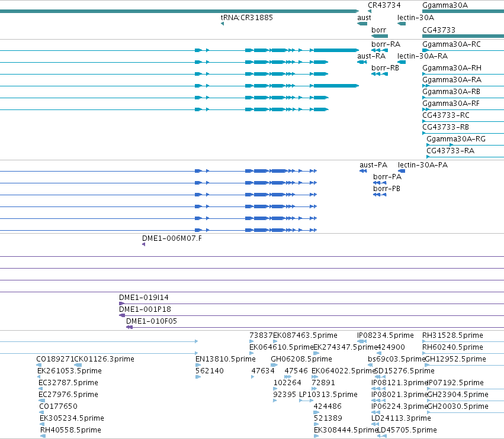504x439 pixels.
Task: Click the EK064610.5prime EST label
Action: tap(281, 347)
